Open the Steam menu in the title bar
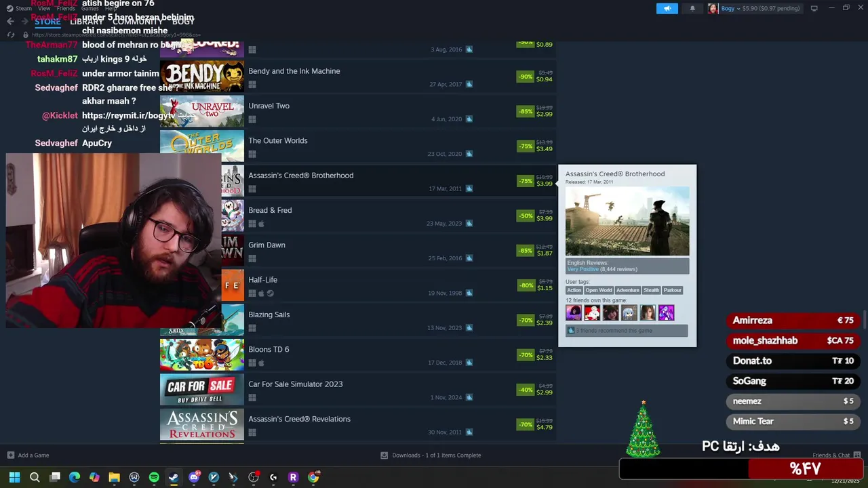The height and width of the screenshot is (488, 868). 24,8
